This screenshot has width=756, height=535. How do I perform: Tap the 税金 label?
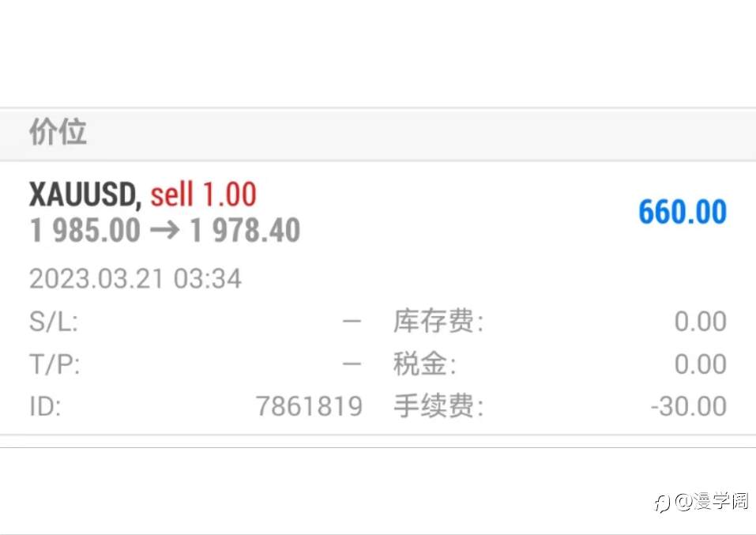(x=424, y=364)
